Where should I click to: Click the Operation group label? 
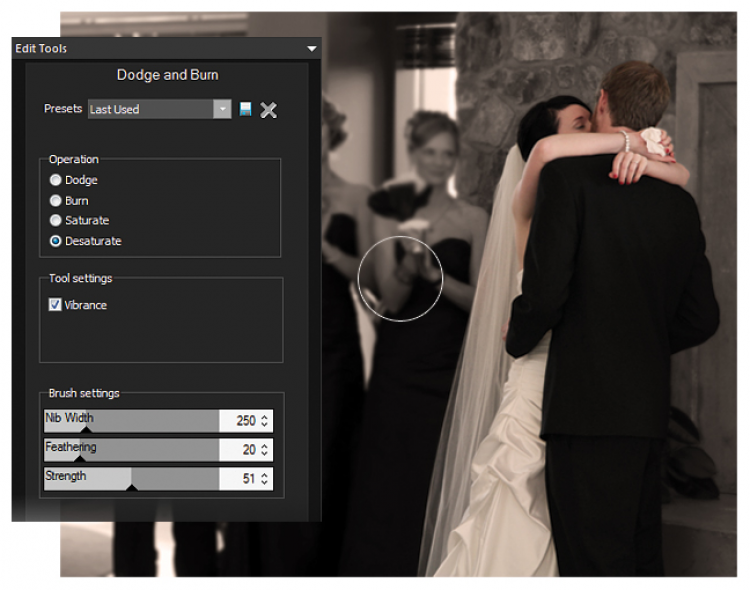[74, 159]
